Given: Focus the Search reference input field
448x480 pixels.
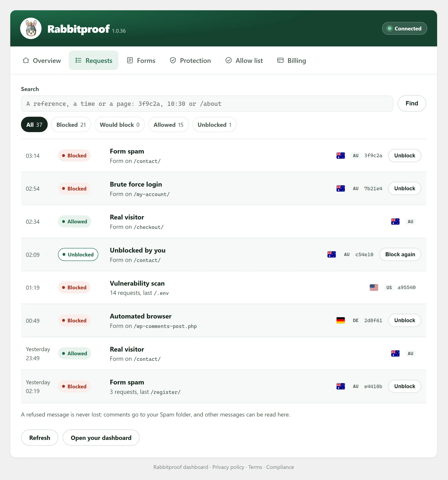Looking at the screenshot, I should click(x=207, y=104).
